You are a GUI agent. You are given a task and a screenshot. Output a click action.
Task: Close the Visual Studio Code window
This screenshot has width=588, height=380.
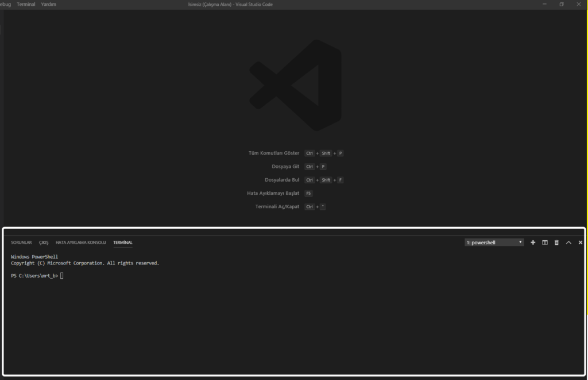point(579,4)
